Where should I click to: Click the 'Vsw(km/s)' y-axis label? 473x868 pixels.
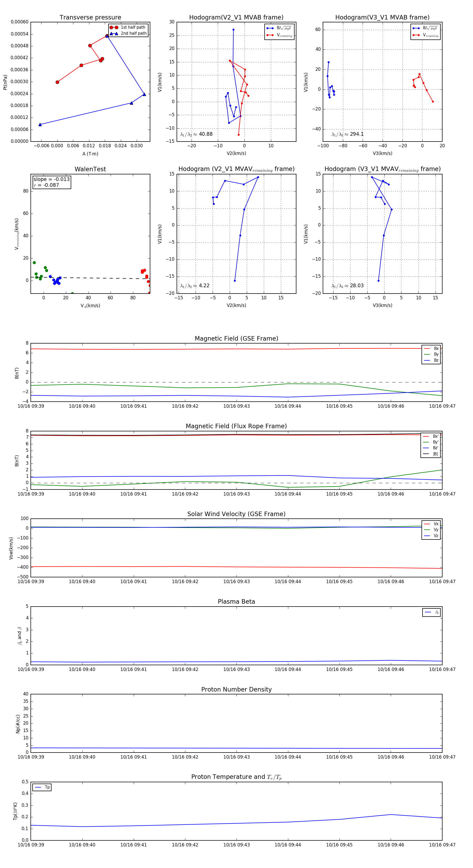[x=11, y=549]
